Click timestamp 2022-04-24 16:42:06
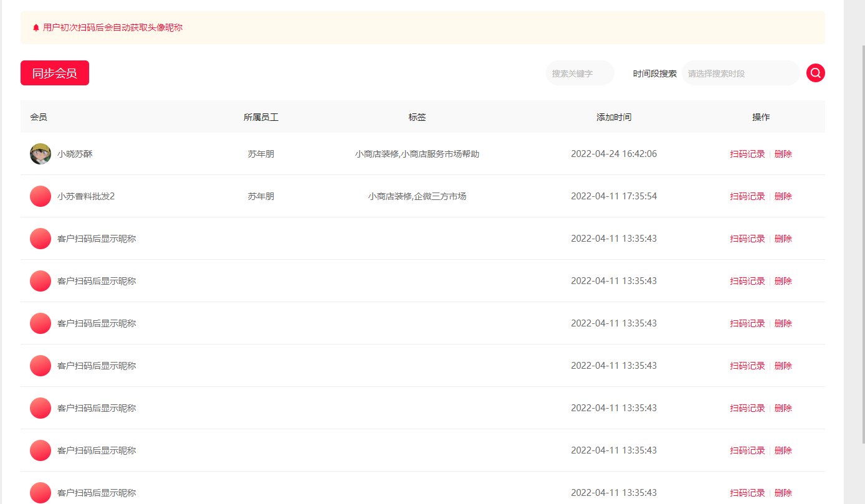 click(x=613, y=154)
